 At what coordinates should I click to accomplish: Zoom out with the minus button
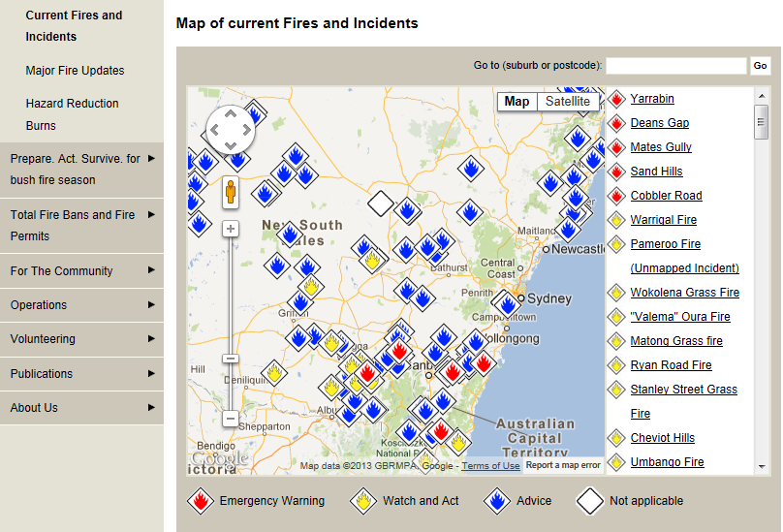click(231, 419)
